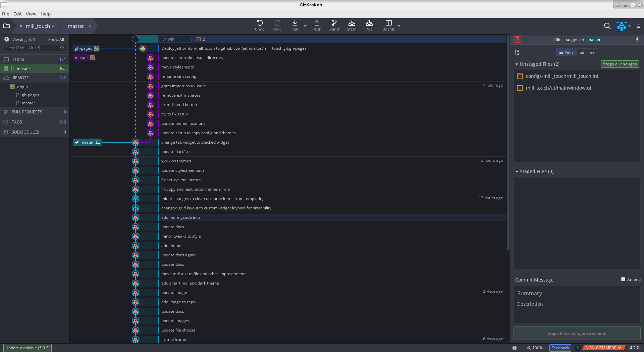Discard all changes with red trash icon

517,40
